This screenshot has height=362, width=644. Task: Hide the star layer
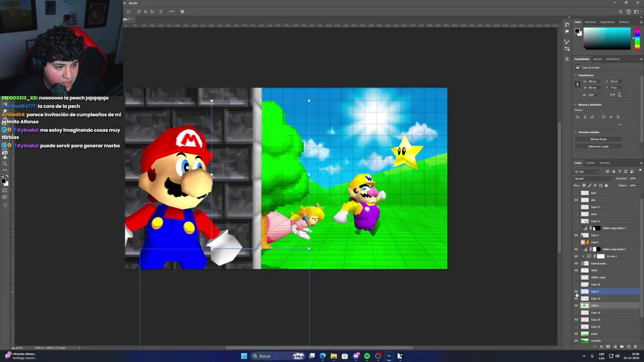577,200
